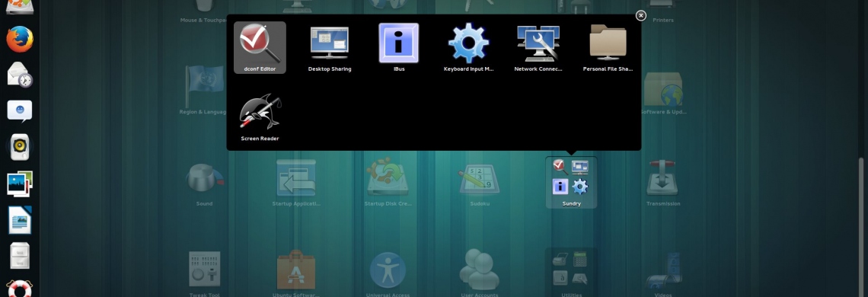Viewport: 868px width, 297px height.
Task: Open Universal Access settings
Action: tap(388, 273)
